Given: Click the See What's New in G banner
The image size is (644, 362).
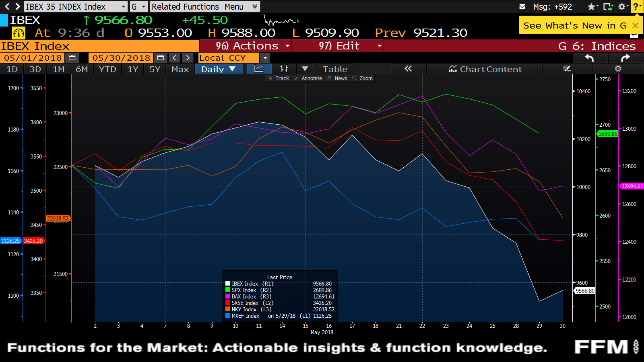Looking at the screenshot, I should [x=574, y=25].
